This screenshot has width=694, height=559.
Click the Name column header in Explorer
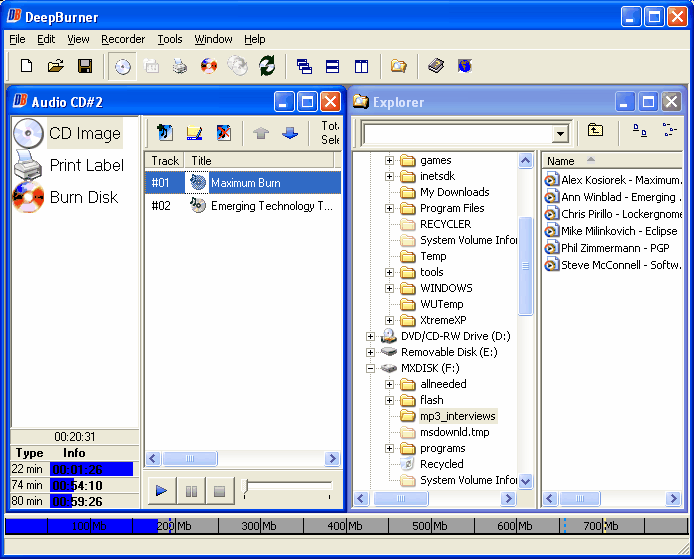point(612,161)
